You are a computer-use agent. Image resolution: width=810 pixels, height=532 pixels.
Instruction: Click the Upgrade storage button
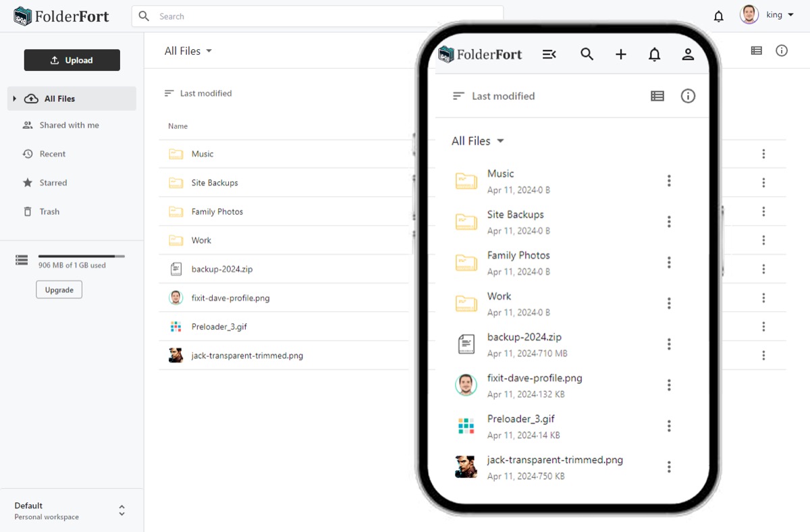(59, 290)
